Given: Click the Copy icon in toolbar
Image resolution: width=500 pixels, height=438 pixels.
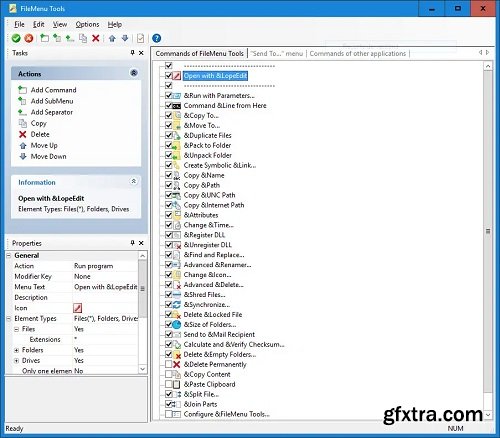Looking at the screenshot, I should (83, 38).
